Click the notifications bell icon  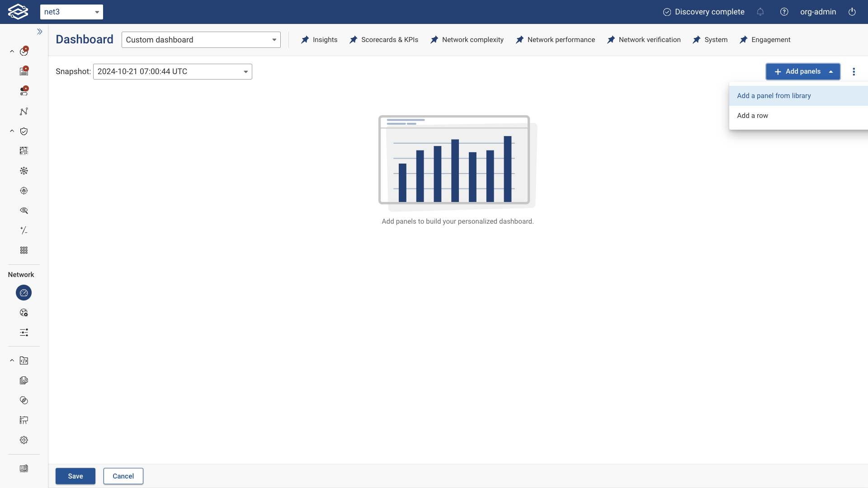(x=760, y=12)
